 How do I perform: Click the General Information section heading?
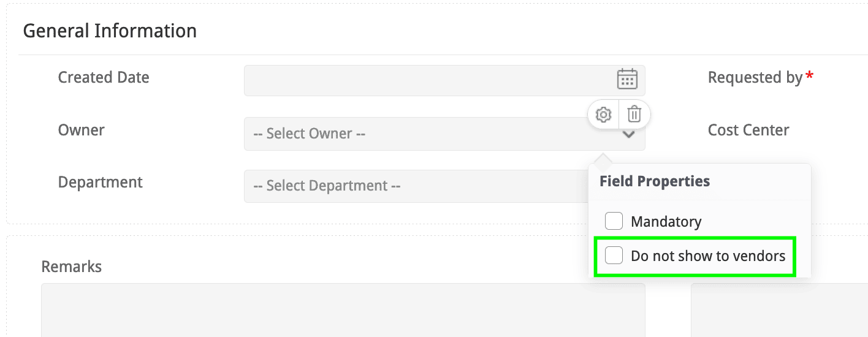click(110, 31)
